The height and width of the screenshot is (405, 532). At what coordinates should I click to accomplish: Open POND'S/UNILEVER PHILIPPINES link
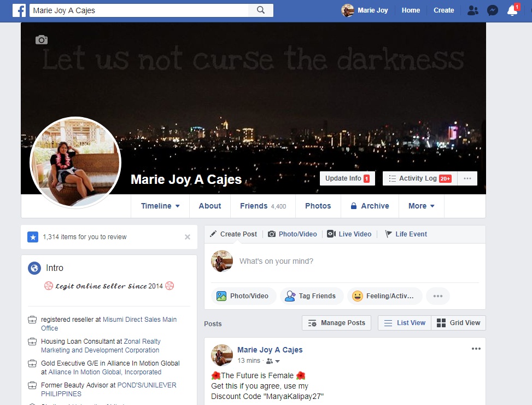click(x=109, y=390)
